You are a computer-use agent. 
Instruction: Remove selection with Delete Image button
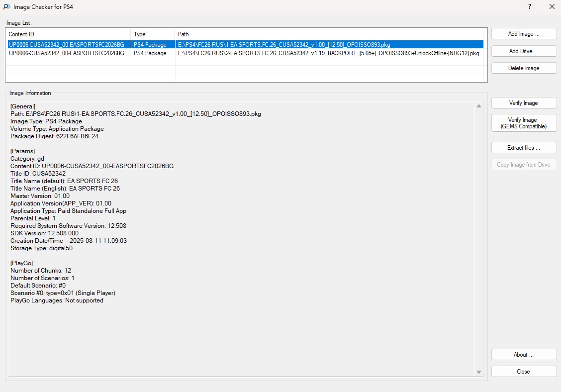pyautogui.click(x=524, y=68)
